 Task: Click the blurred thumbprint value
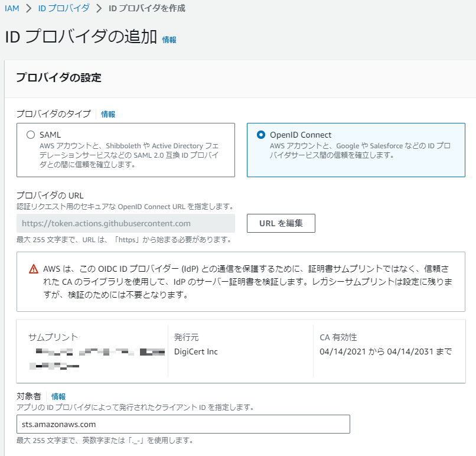click(97, 359)
